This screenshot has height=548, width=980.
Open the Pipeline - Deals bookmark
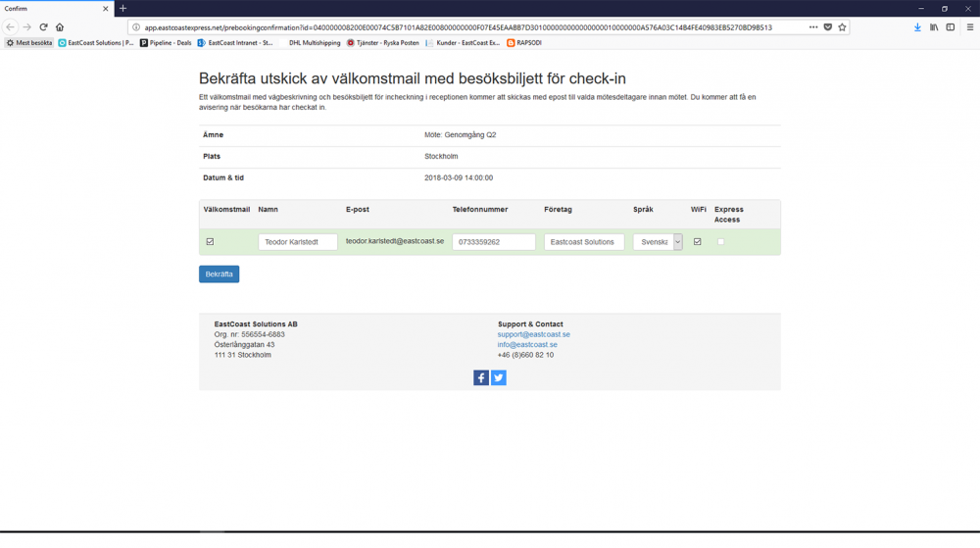pos(166,43)
